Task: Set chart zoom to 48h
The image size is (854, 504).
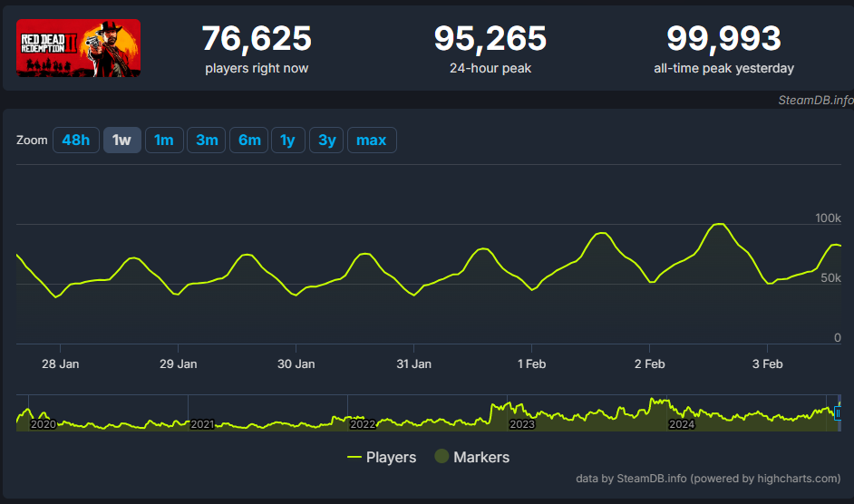Action: pos(75,141)
